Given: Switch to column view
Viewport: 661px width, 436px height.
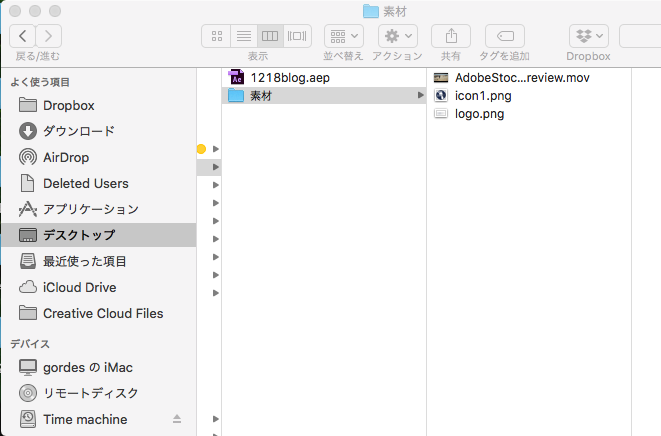Looking at the screenshot, I should 270,36.
